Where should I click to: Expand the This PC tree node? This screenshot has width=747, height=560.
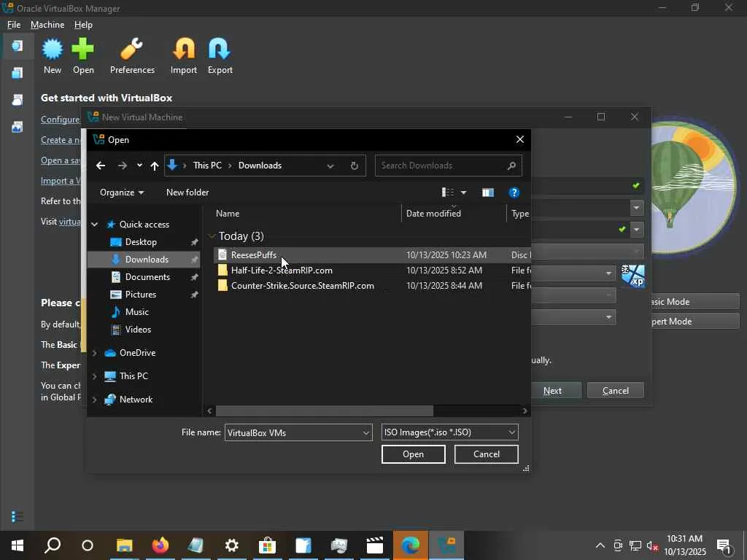click(x=94, y=376)
